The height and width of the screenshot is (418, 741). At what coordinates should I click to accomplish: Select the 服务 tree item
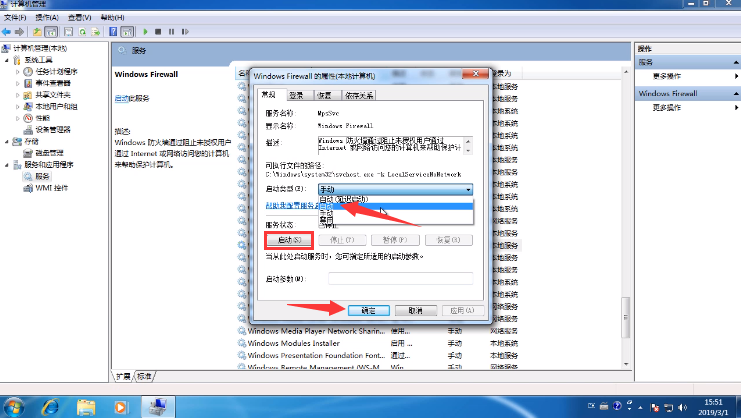click(43, 176)
